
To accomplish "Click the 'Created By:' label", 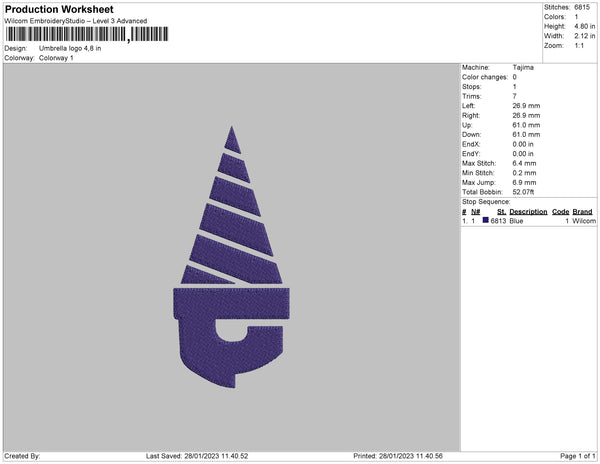I will pyautogui.click(x=22, y=456).
